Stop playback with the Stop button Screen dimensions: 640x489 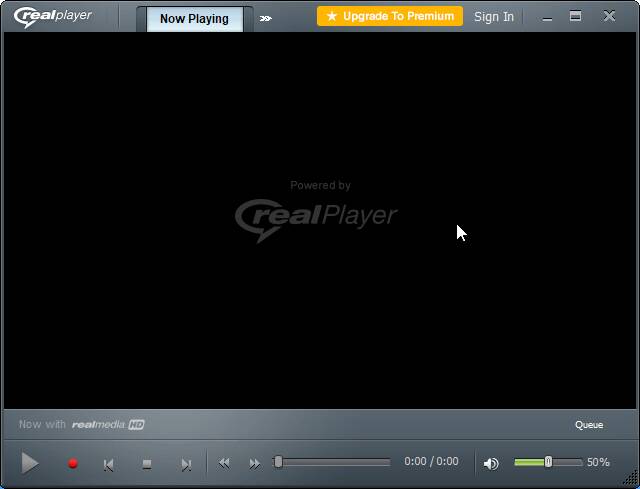(x=147, y=464)
